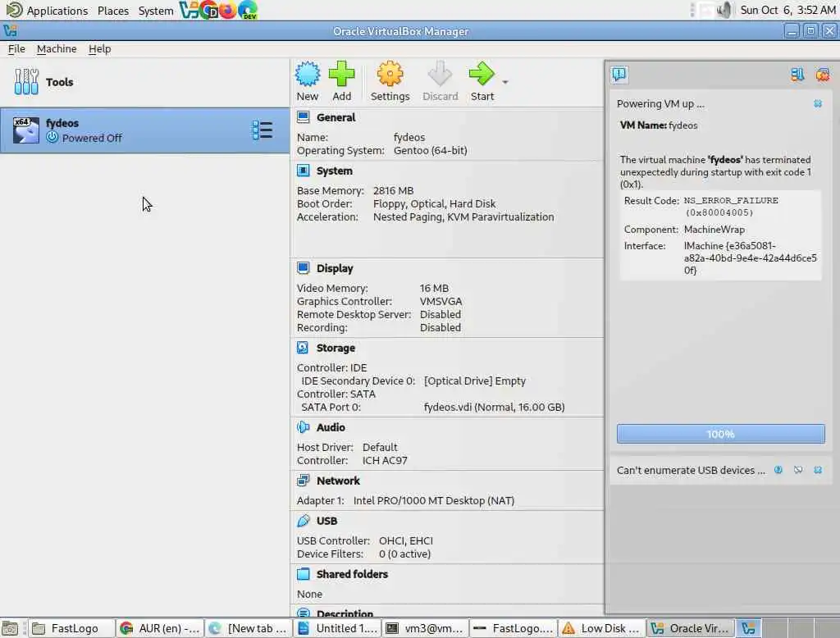Click the Description section icon

[304, 613]
